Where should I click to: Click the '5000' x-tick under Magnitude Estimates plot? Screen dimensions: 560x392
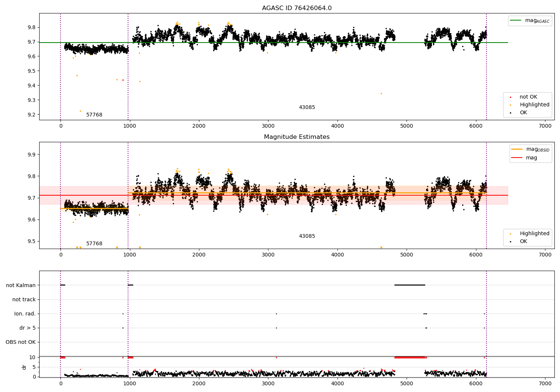tap(407, 255)
